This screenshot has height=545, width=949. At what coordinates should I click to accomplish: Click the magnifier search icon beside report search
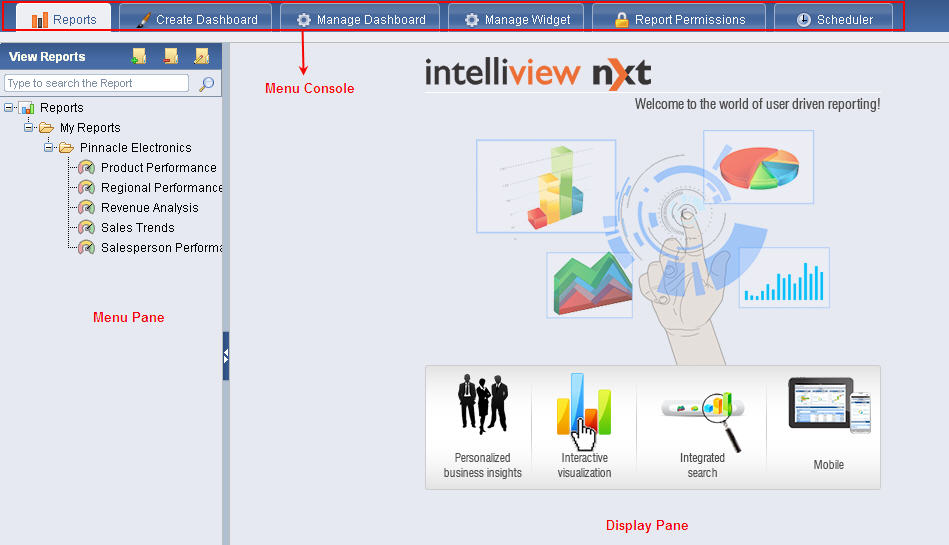pos(206,84)
